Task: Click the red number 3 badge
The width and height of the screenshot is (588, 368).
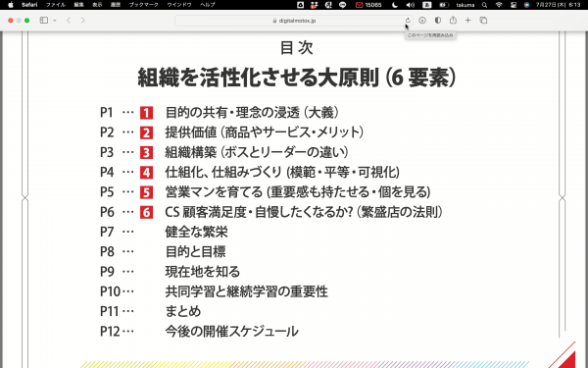Action: pyautogui.click(x=146, y=152)
